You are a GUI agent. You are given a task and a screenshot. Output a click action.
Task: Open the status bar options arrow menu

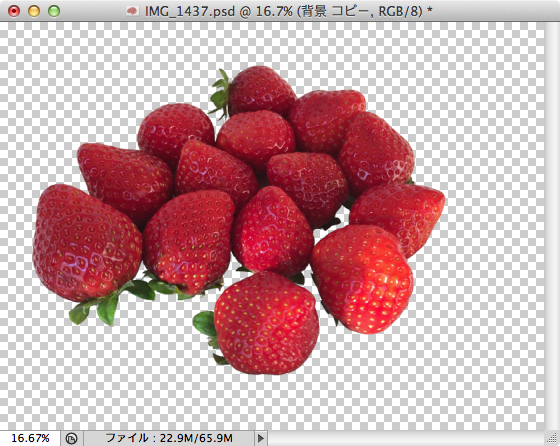(x=261, y=438)
